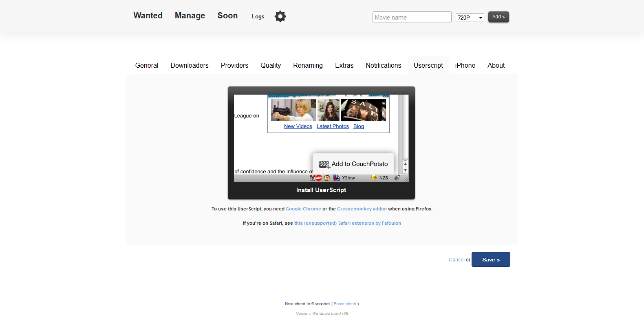The height and width of the screenshot is (323, 644).
Task: Click the first status bar icon before ABP
Action: tap(313, 178)
